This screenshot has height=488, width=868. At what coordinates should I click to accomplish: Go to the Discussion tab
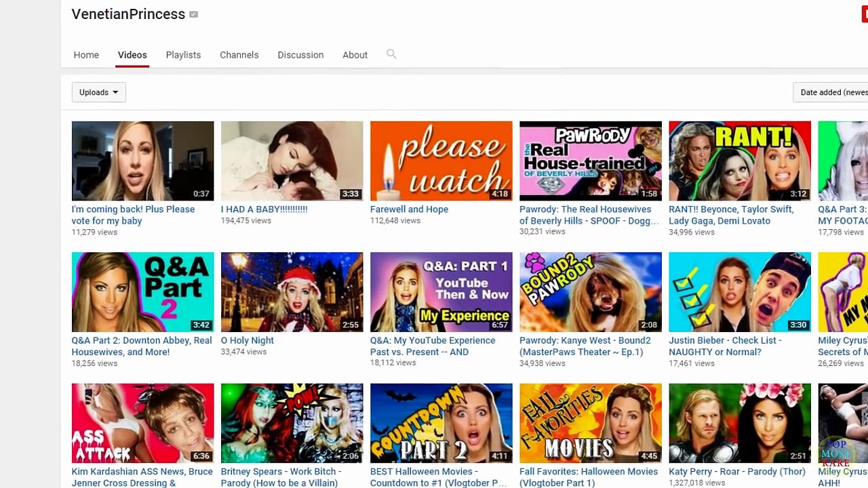300,55
